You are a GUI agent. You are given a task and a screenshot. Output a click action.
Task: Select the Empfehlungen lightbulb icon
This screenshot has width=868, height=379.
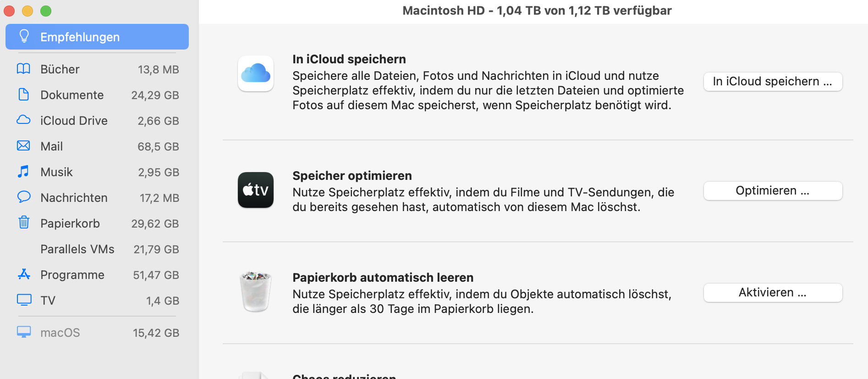point(24,36)
